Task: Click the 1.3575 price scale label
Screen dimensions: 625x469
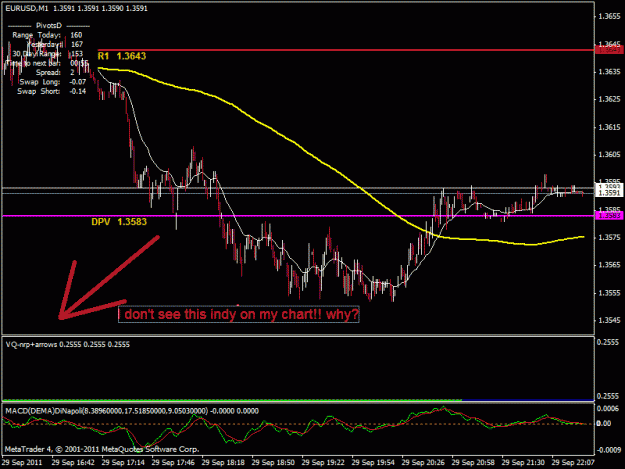Action: tap(609, 237)
